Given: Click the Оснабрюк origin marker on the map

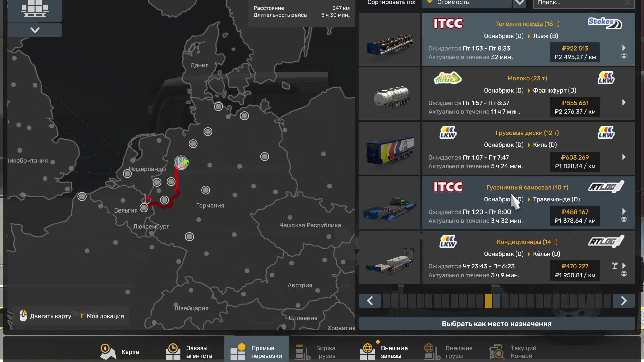Looking at the screenshot, I should pyautogui.click(x=181, y=163).
